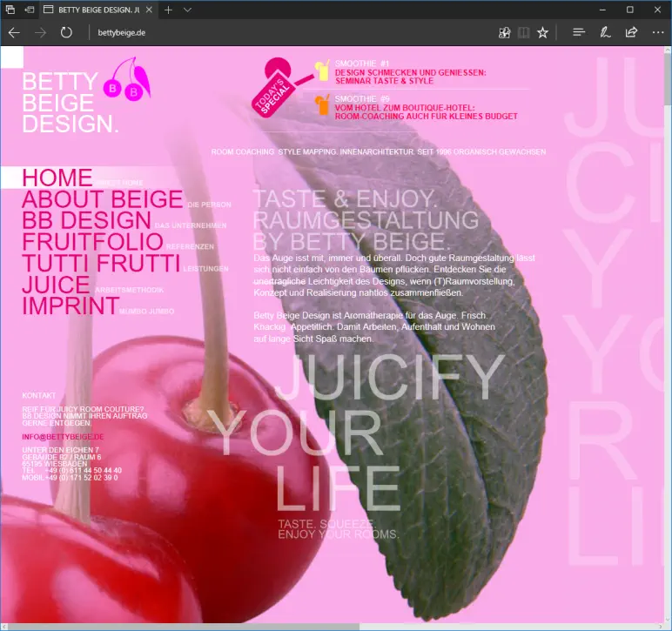This screenshot has height=631, width=672.
Task: Start making a Web Note
Action: point(604,32)
